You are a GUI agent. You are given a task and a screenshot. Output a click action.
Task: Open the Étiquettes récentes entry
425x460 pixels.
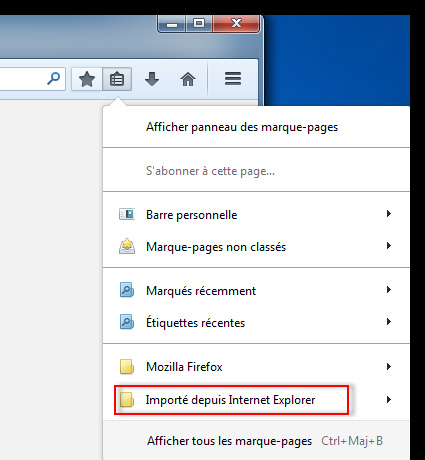point(256,323)
